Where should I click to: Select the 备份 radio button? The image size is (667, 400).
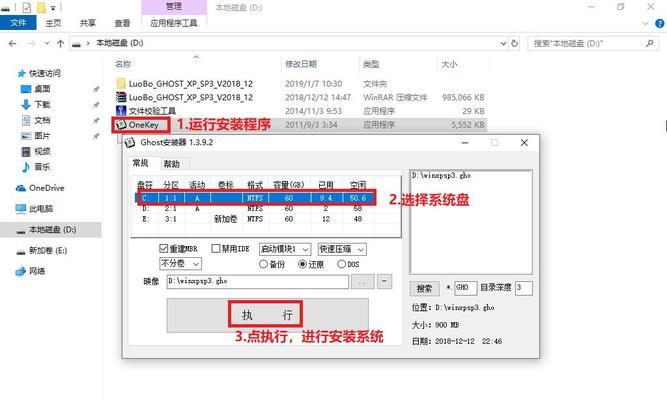263,264
